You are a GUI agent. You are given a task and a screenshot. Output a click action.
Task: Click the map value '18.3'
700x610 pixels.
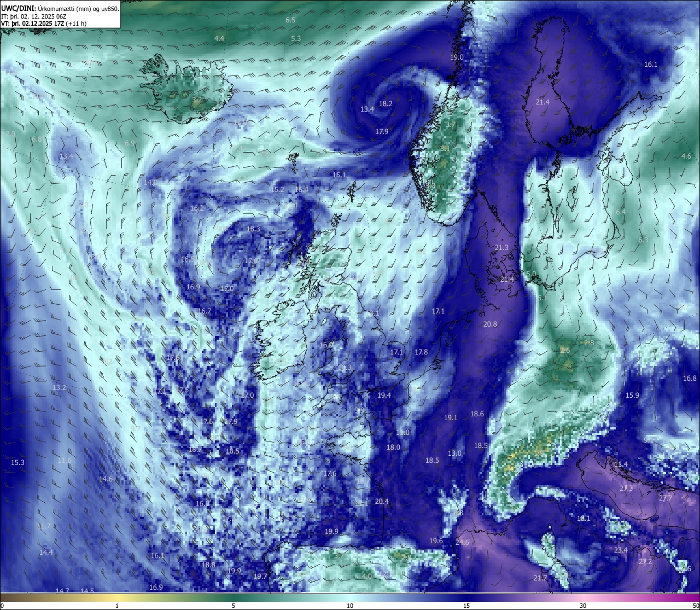[x=253, y=229]
